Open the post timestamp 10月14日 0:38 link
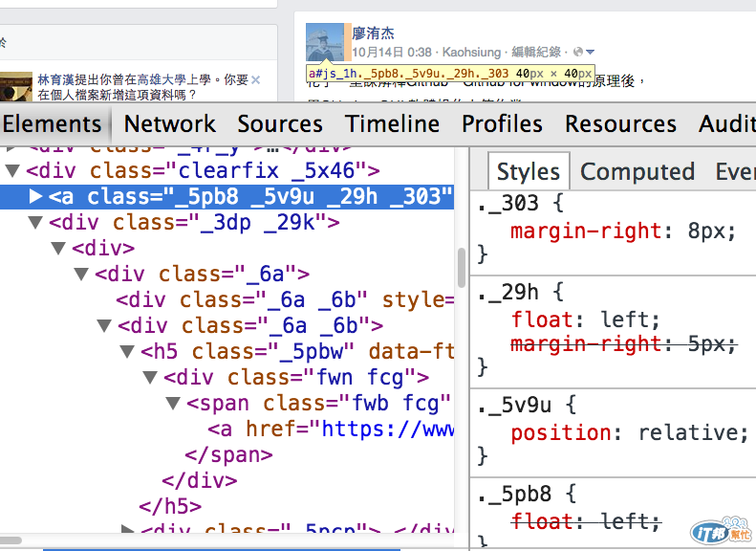The image size is (756, 551). pos(392,52)
